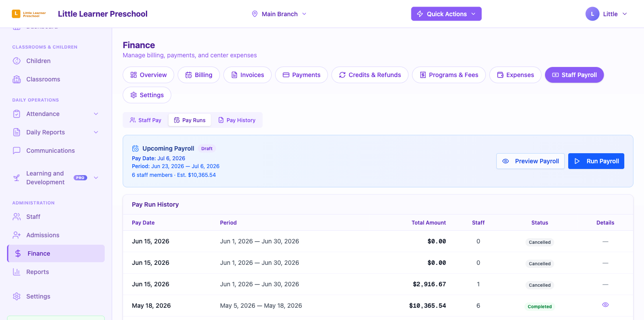The width and height of the screenshot is (644, 320).
Task: Click the Classrooms building icon in the sidebar
Action: click(17, 79)
